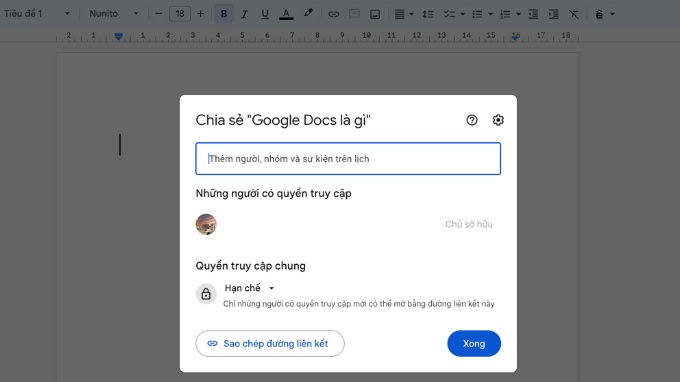Toggle underline formatting

click(x=265, y=14)
